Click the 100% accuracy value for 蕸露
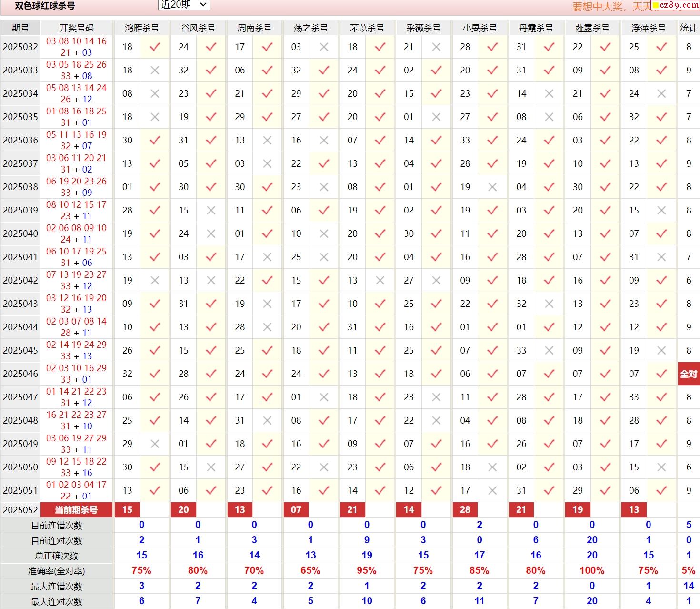700x609 pixels. 592,570
